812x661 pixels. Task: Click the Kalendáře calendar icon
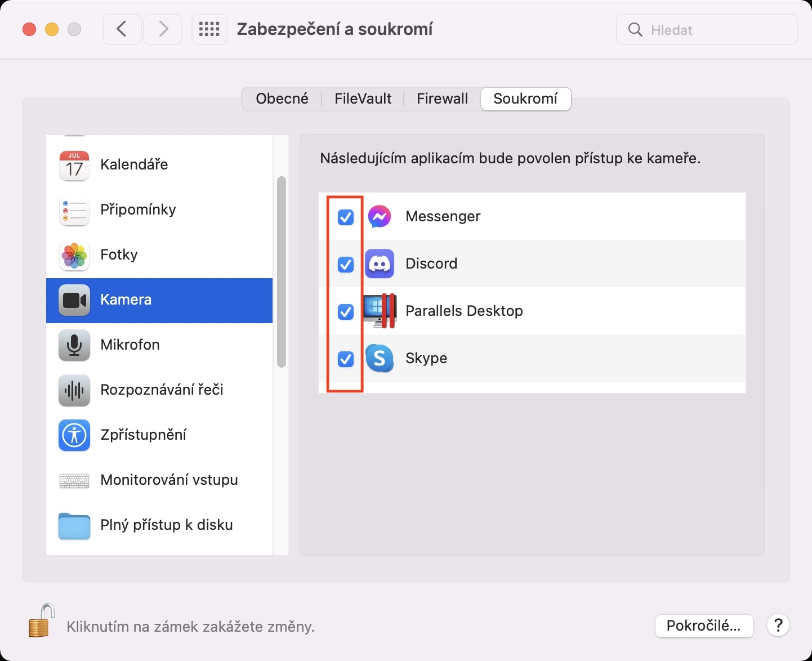(74, 165)
